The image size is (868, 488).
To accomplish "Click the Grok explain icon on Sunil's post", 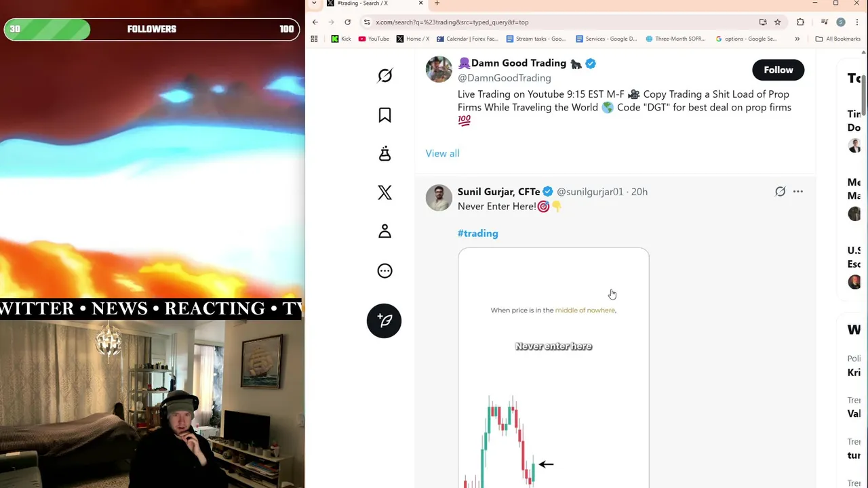I will click(x=780, y=192).
